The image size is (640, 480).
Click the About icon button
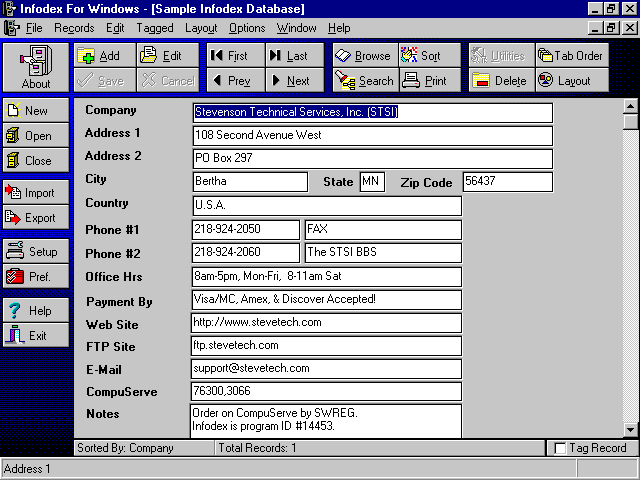pos(36,67)
